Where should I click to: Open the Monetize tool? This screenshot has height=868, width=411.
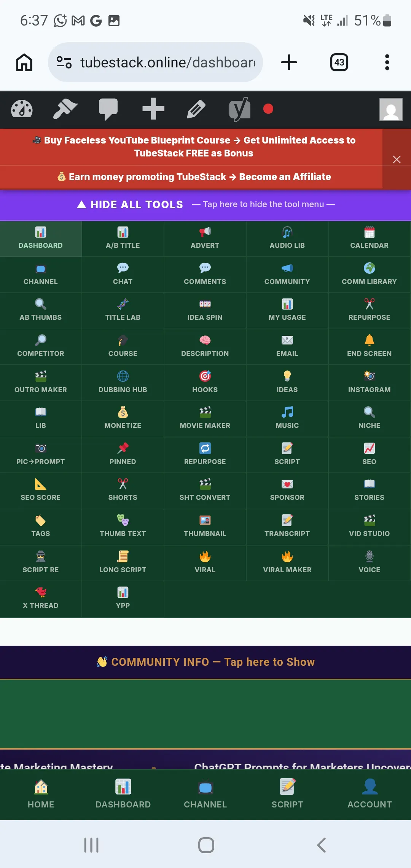(123, 419)
